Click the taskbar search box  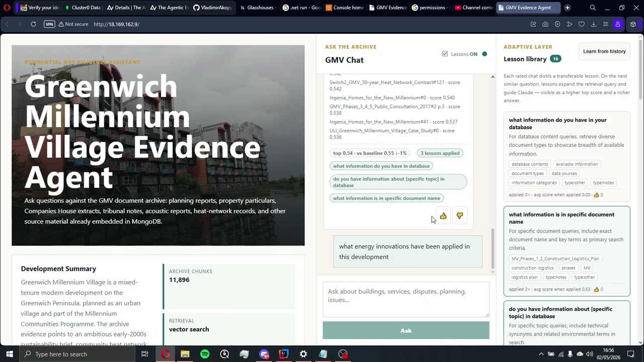[77, 354]
